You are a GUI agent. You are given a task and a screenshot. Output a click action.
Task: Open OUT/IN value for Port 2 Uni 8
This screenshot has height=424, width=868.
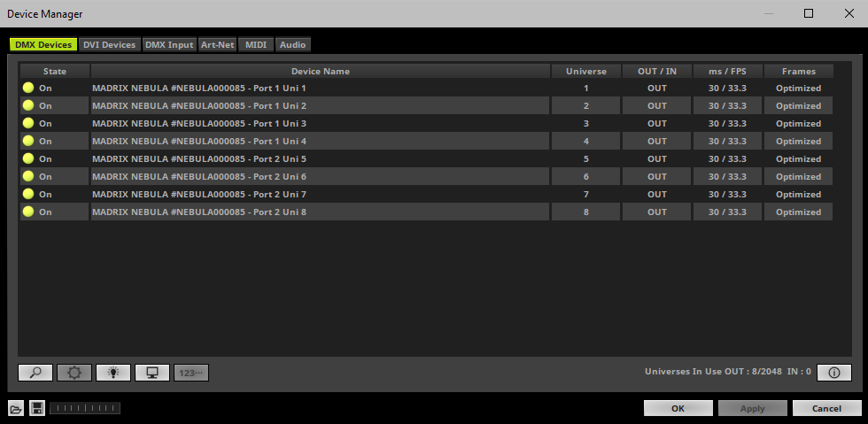coord(657,212)
